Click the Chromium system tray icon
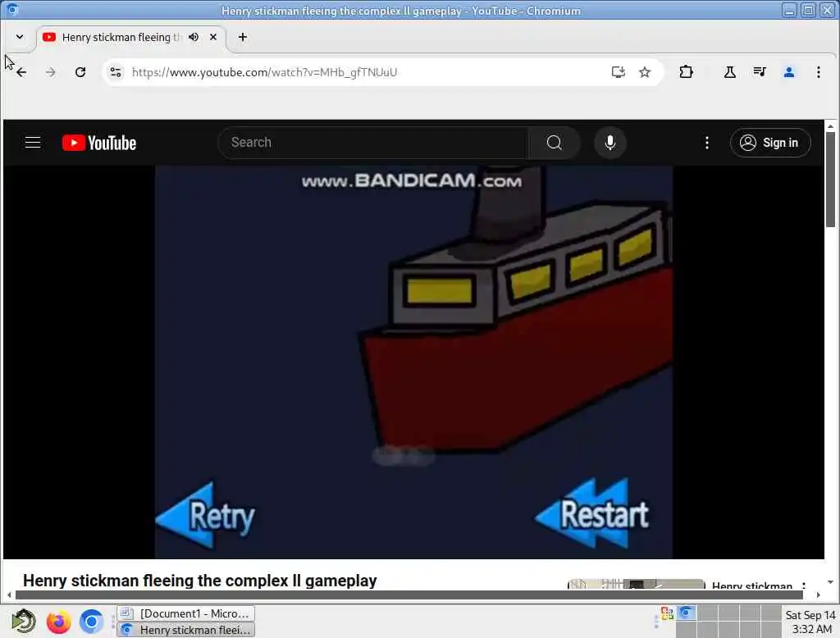 click(687, 613)
